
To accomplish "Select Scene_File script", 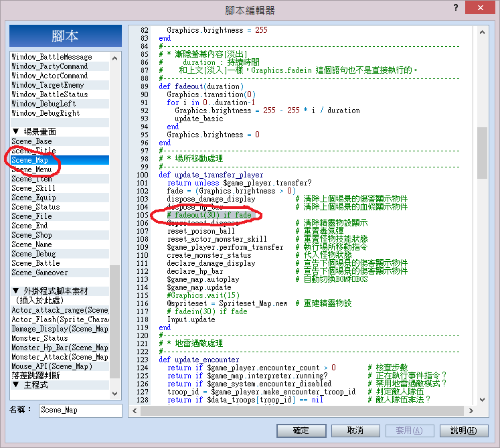I will tap(60, 216).
